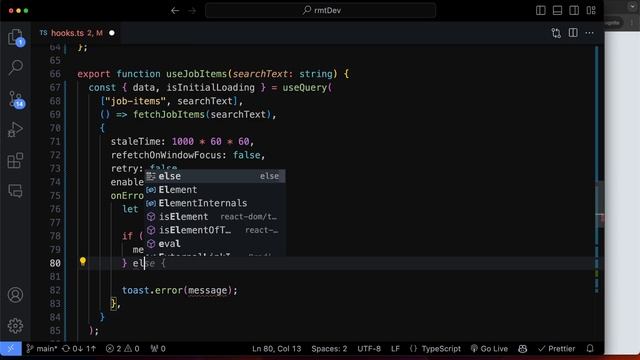This screenshot has width=640, height=360.
Task: Open the remote window button in status bar
Action: coord(11,349)
